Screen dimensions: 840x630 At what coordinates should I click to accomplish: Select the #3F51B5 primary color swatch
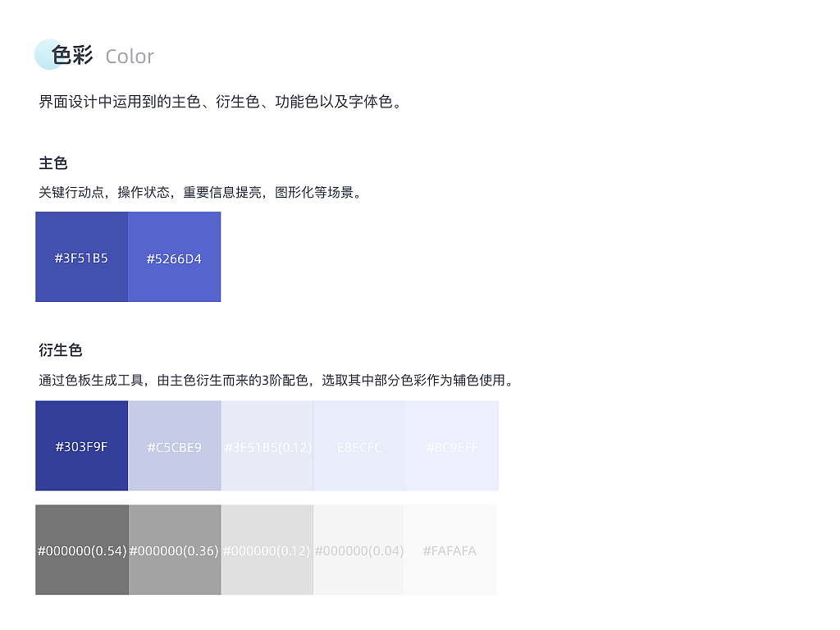click(81, 257)
